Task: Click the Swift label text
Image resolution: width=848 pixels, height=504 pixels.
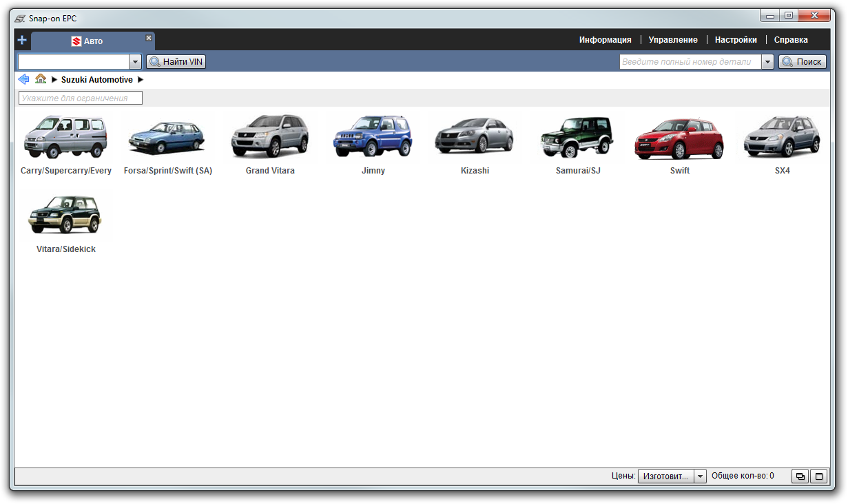Action: click(680, 171)
